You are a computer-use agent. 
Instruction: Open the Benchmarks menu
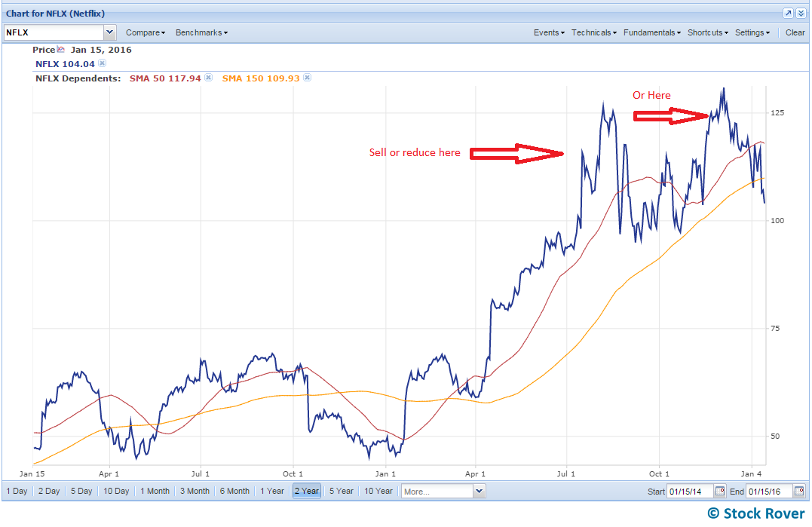[201, 32]
